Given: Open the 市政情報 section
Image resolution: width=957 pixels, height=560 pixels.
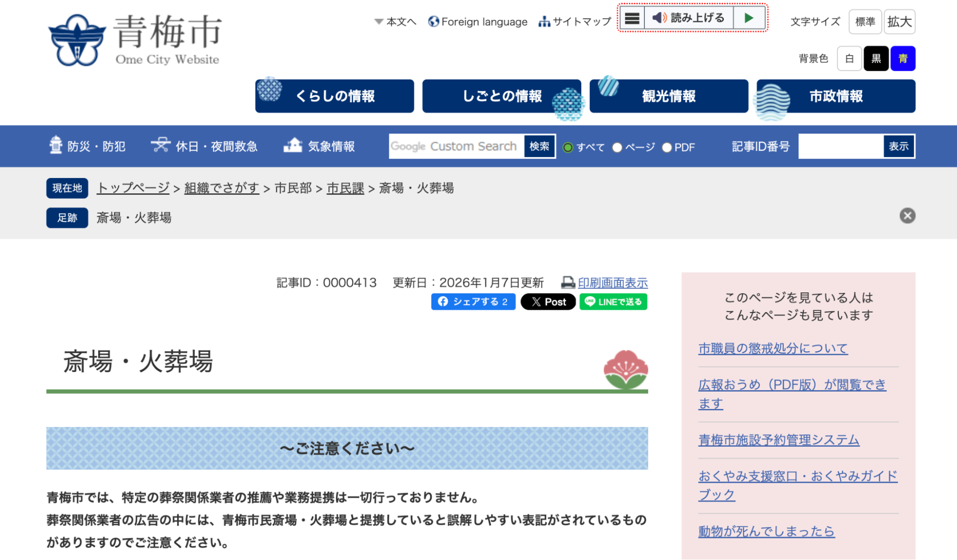Looking at the screenshot, I should [835, 96].
